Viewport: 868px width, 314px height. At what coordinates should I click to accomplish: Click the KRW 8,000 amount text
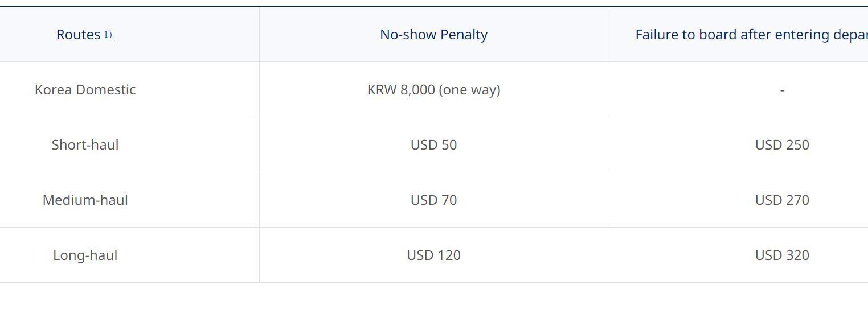[401, 90]
